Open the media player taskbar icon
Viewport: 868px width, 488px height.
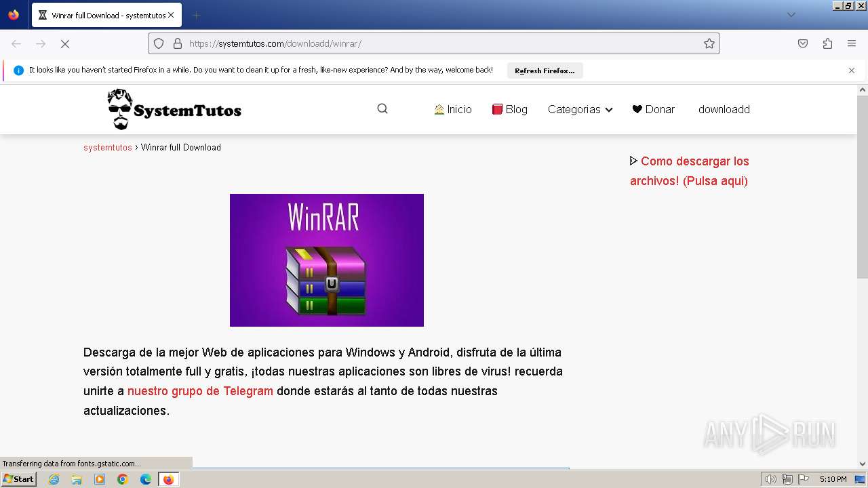pos(100,479)
